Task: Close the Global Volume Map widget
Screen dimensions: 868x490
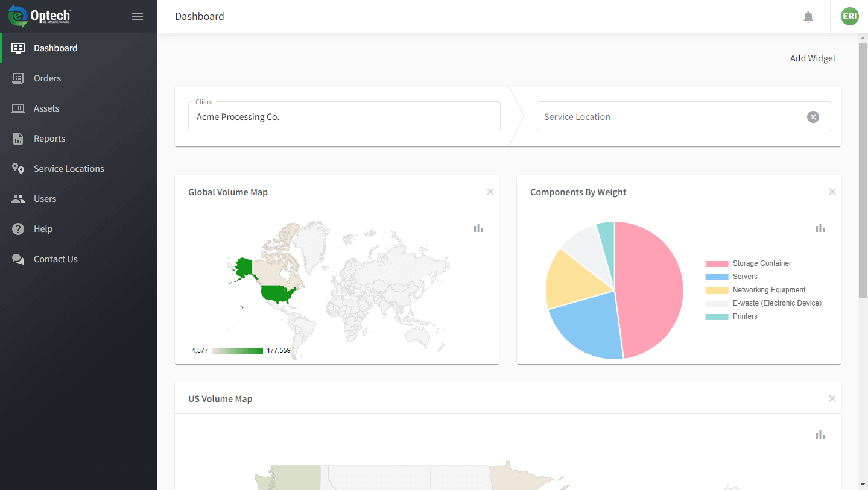Action: (490, 192)
